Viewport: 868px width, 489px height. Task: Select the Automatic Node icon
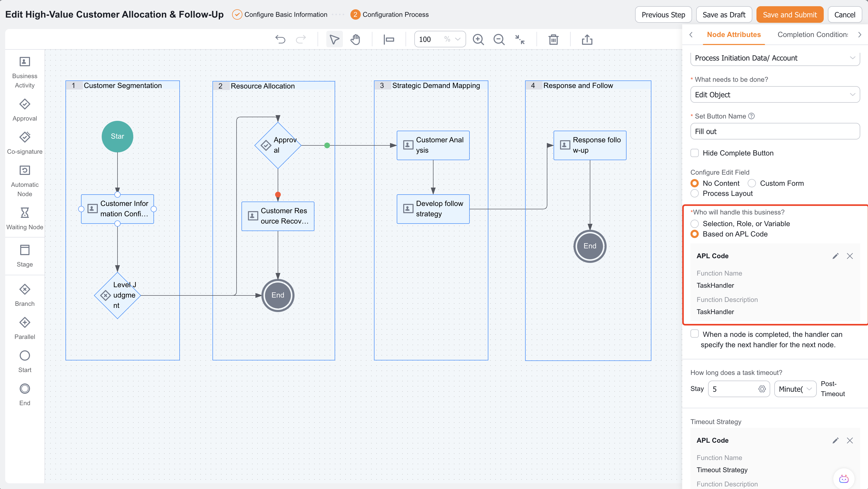25,171
